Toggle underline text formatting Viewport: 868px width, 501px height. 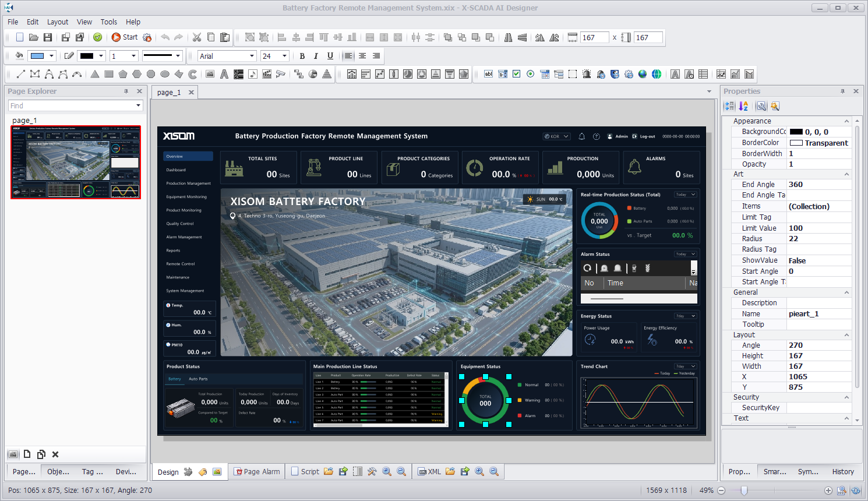pyautogui.click(x=330, y=56)
